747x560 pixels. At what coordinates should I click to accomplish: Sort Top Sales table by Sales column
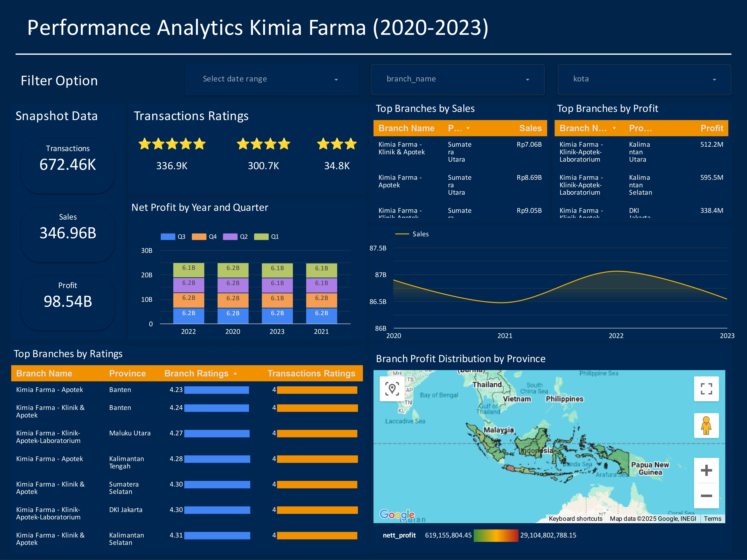[530, 128]
